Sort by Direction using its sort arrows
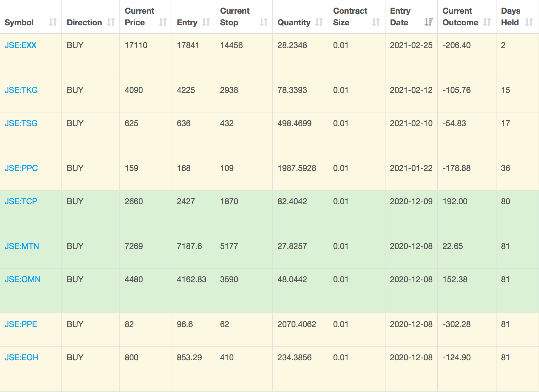 [111, 22]
